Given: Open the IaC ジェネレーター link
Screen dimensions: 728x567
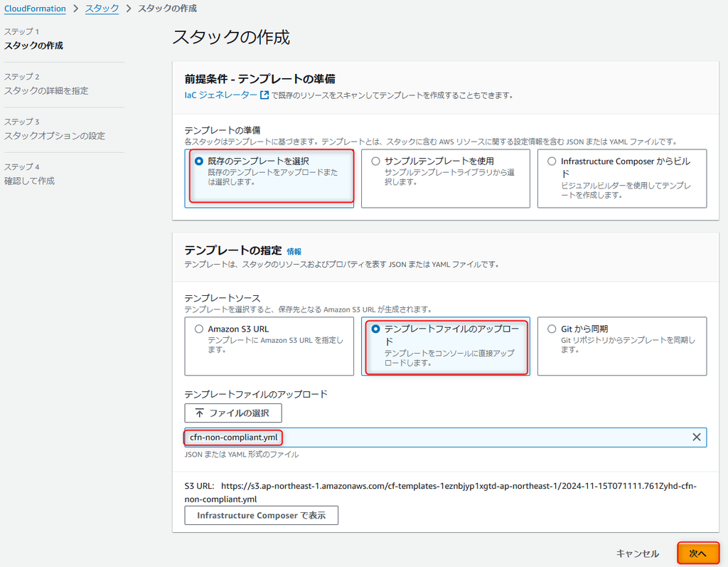Looking at the screenshot, I should pyautogui.click(x=220, y=95).
